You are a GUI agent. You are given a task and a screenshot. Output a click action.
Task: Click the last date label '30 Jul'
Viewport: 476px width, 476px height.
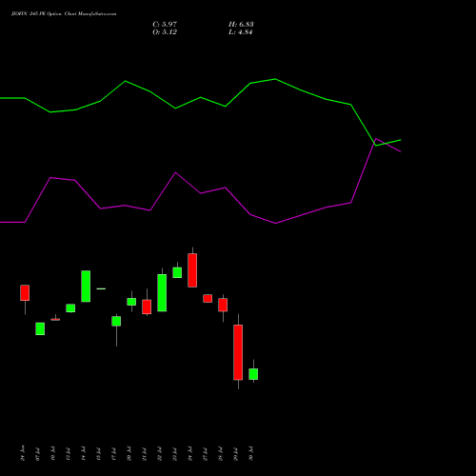click(x=250, y=453)
